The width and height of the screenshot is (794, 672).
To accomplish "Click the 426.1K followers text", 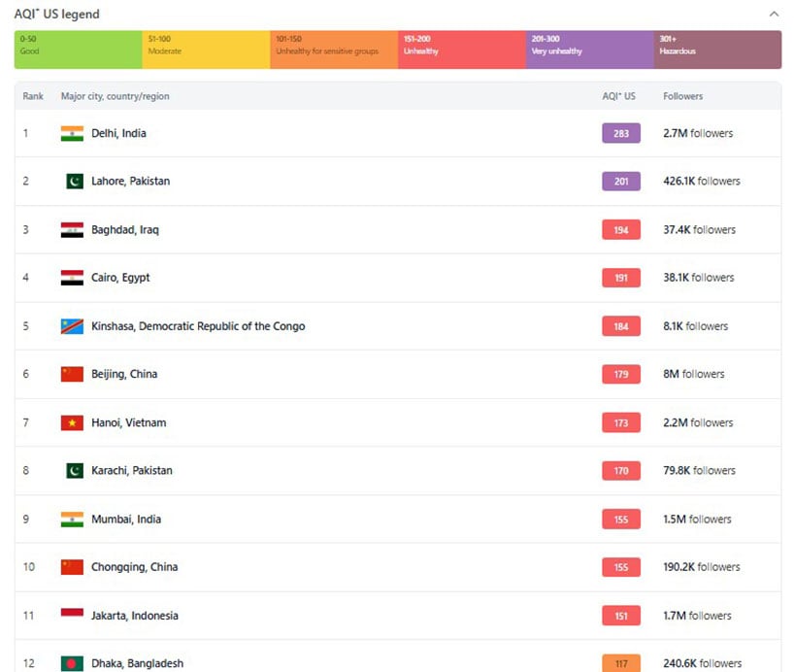I will click(x=702, y=181).
